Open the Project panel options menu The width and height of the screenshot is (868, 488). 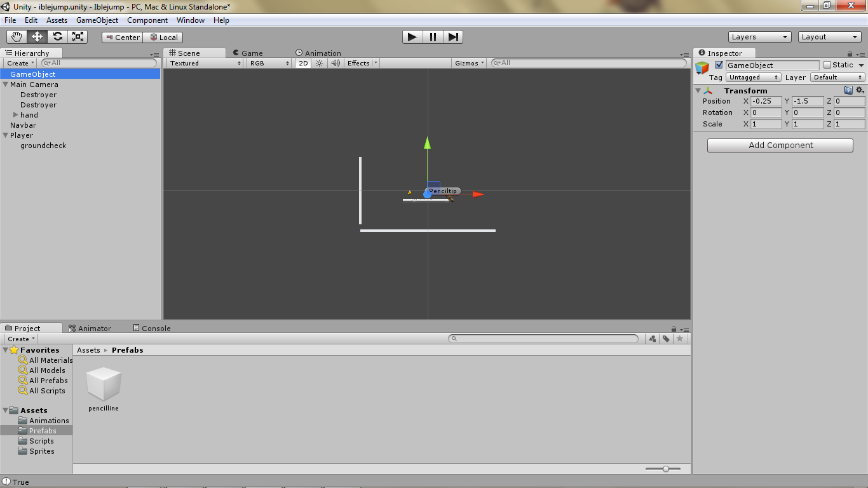click(x=684, y=330)
